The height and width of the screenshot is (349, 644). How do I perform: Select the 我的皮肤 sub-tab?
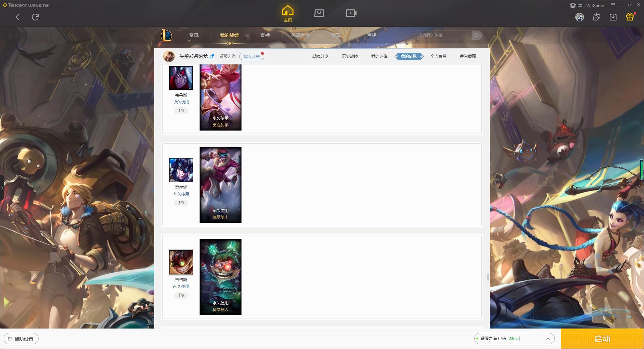[x=409, y=56]
